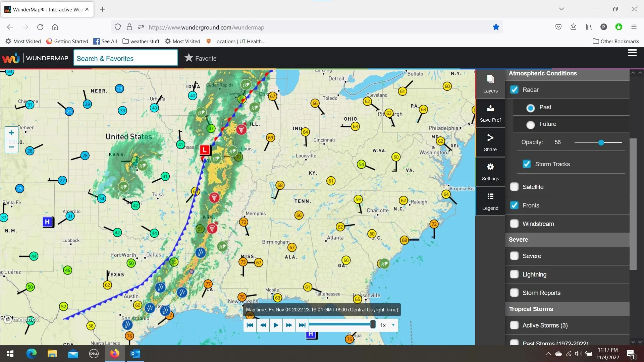Go to Firefox home page
The image size is (644, 362).
[x=55, y=27]
